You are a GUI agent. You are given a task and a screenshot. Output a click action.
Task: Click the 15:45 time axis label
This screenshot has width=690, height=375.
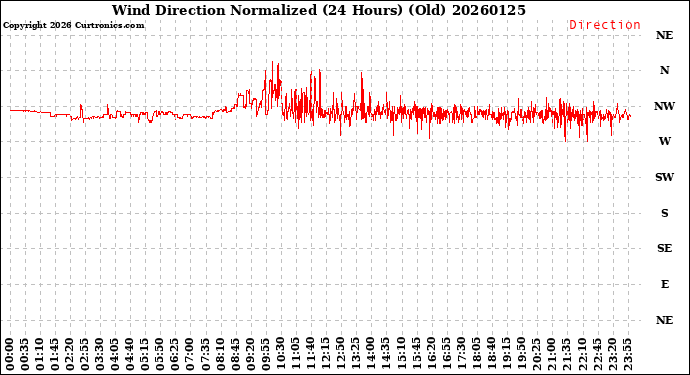[416, 355]
